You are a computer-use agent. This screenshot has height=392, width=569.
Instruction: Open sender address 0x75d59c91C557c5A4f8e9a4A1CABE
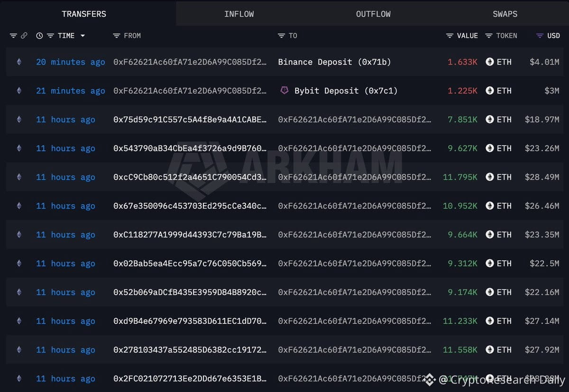click(x=190, y=119)
